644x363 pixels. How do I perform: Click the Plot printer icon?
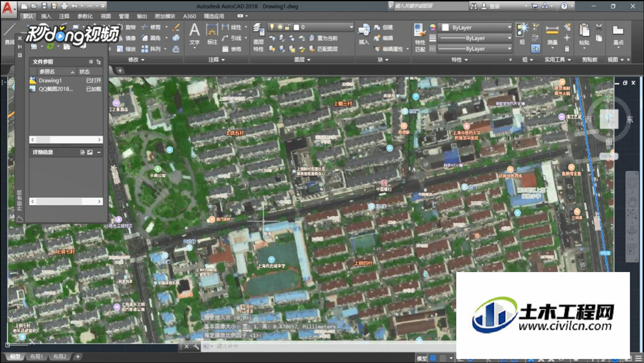[x=64, y=6]
